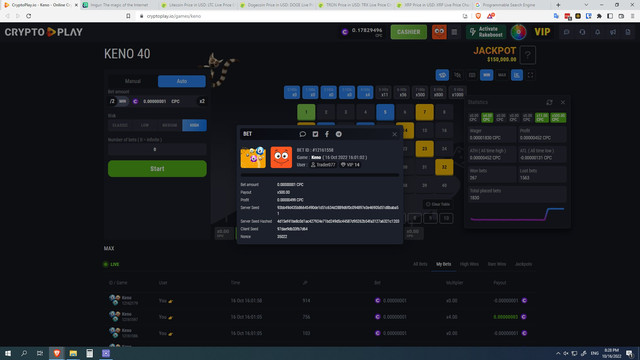Open the CASHIER button
640x360 pixels.
(408, 32)
